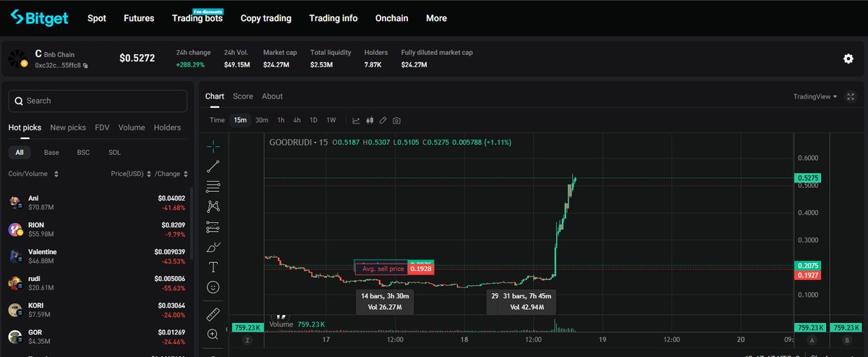Copy the contract address 0xc32c...55ffc8
Viewport: 868px width, 357px height.
[x=85, y=65]
